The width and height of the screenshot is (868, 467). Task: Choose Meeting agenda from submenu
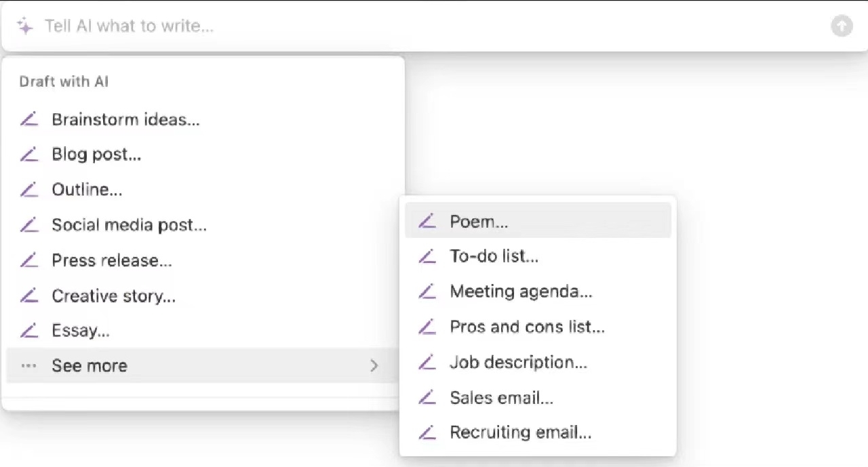tap(521, 292)
